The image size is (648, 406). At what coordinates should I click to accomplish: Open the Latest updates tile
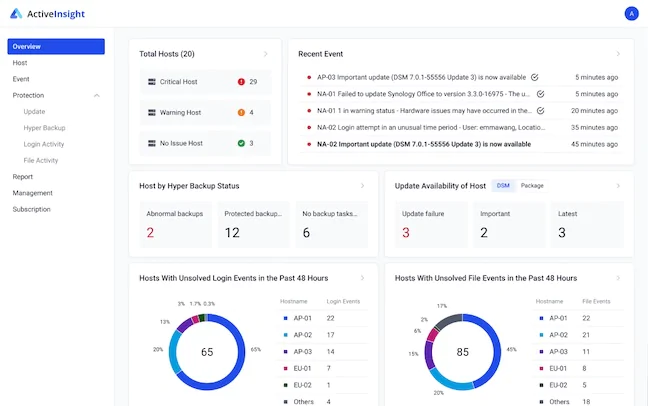point(587,224)
